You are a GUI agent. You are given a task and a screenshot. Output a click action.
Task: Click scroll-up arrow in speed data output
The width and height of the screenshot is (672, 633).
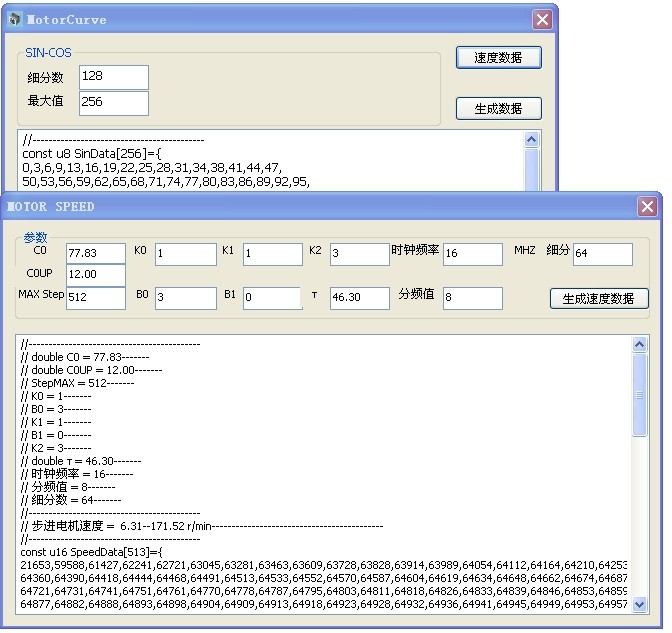coord(639,344)
